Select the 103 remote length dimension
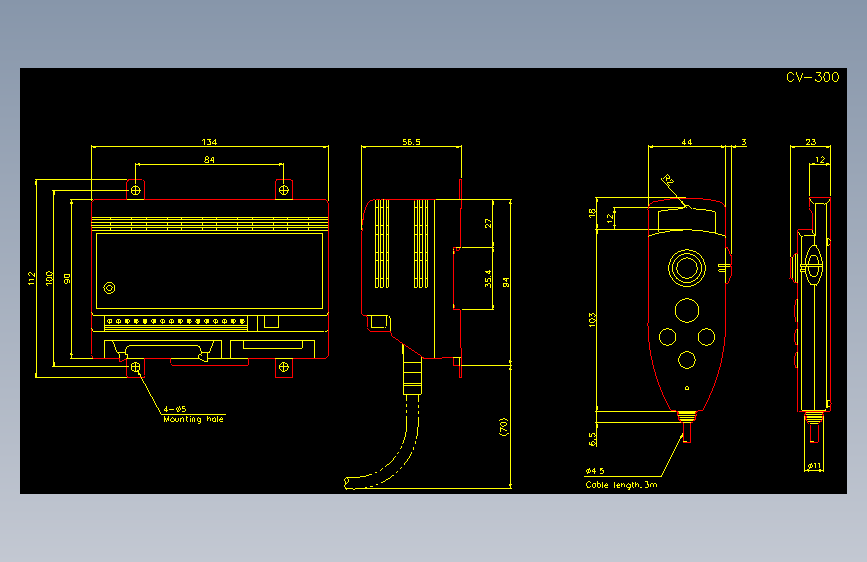This screenshot has width=867, height=562. [592, 320]
